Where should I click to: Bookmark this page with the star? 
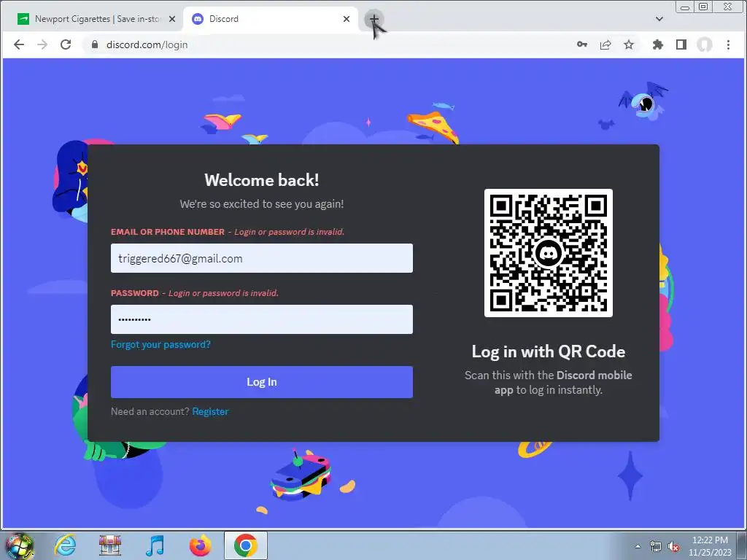(629, 44)
